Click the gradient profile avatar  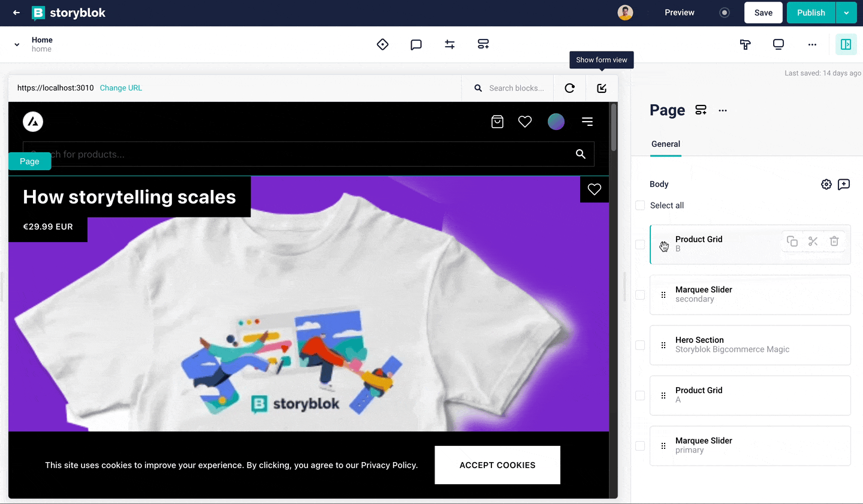556,122
